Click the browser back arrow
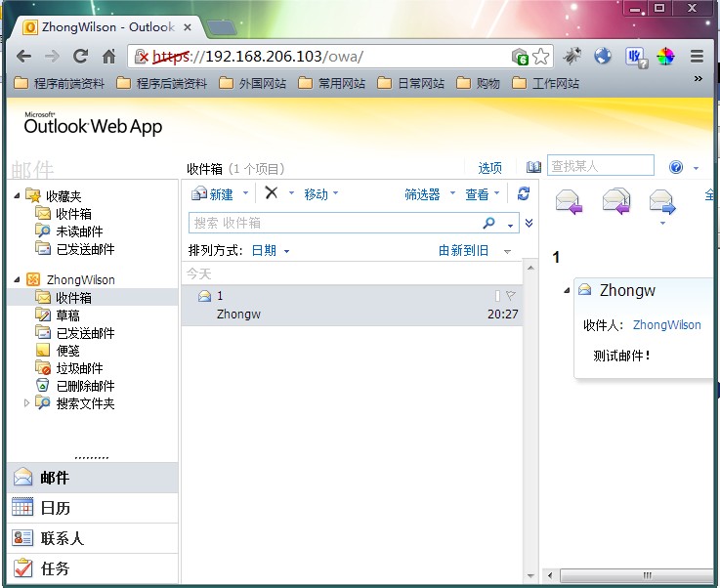Image resolution: width=720 pixels, height=588 pixels. tap(23, 57)
